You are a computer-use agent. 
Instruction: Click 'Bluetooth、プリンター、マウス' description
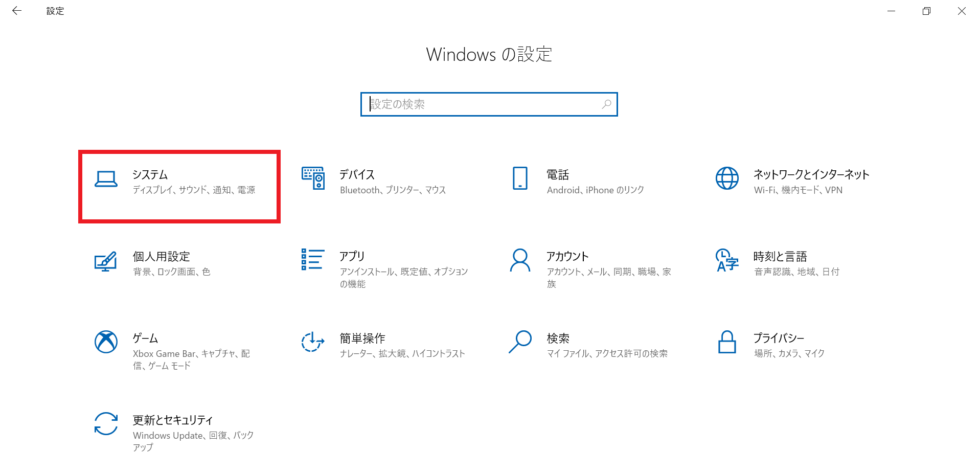click(x=393, y=190)
